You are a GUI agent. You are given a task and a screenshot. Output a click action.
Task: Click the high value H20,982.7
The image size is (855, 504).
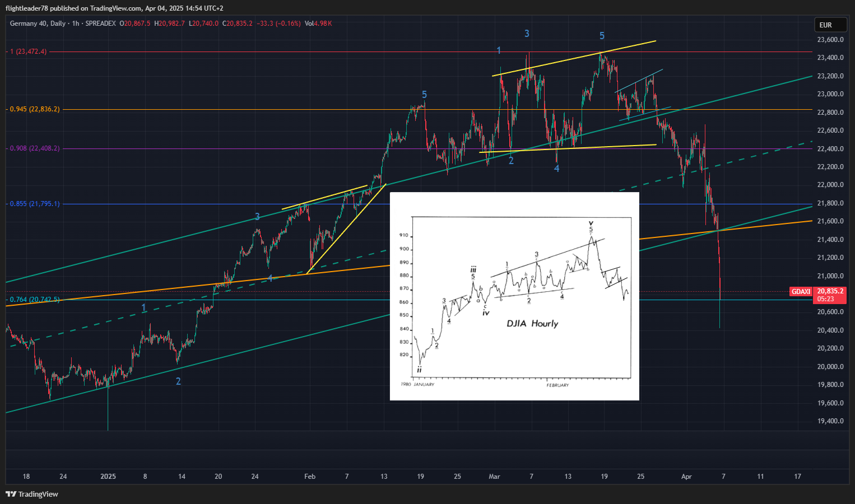point(170,24)
